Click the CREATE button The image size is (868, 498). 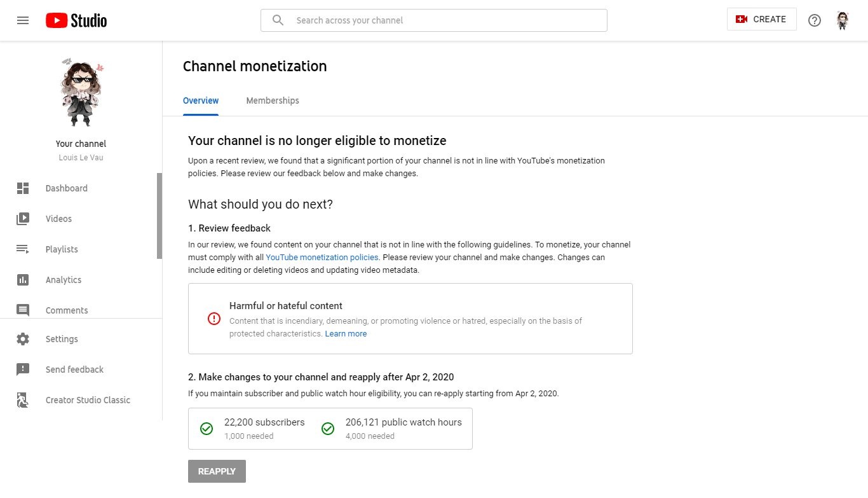(x=761, y=20)
